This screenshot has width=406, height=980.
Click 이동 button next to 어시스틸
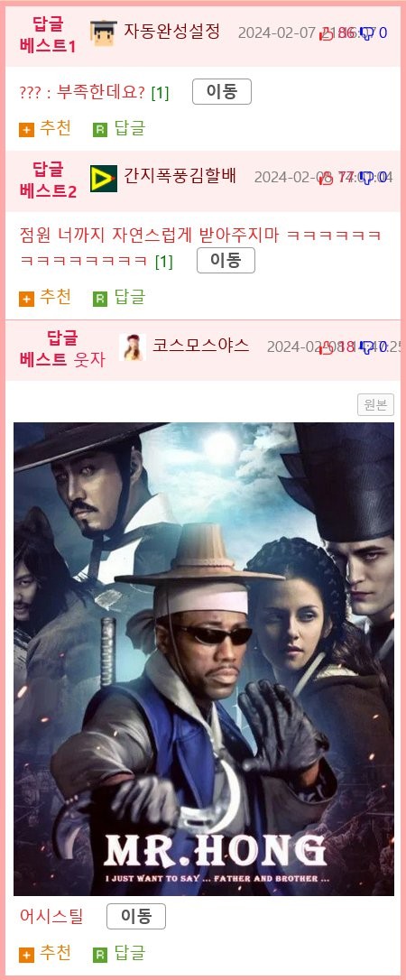pos(136,917)
